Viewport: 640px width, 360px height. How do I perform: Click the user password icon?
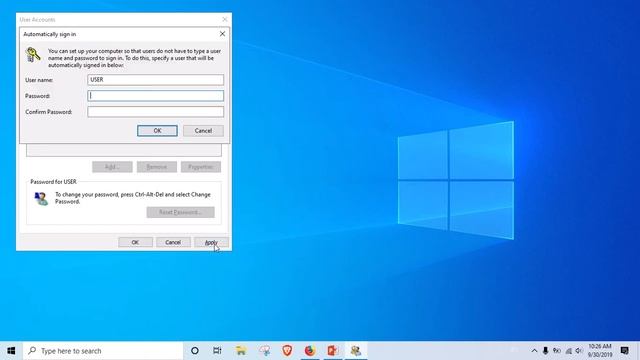click(41, 199)
